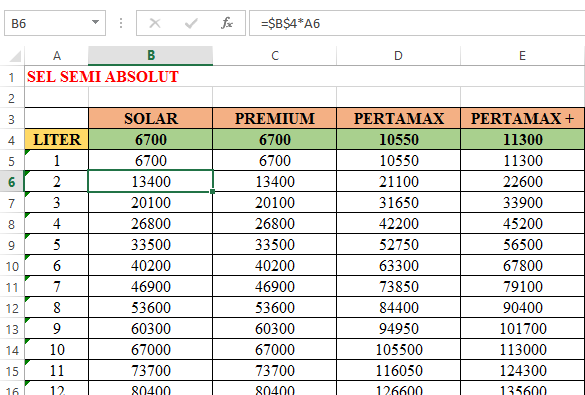Open the Insert Function fx icon

click(x=226, y=23)
